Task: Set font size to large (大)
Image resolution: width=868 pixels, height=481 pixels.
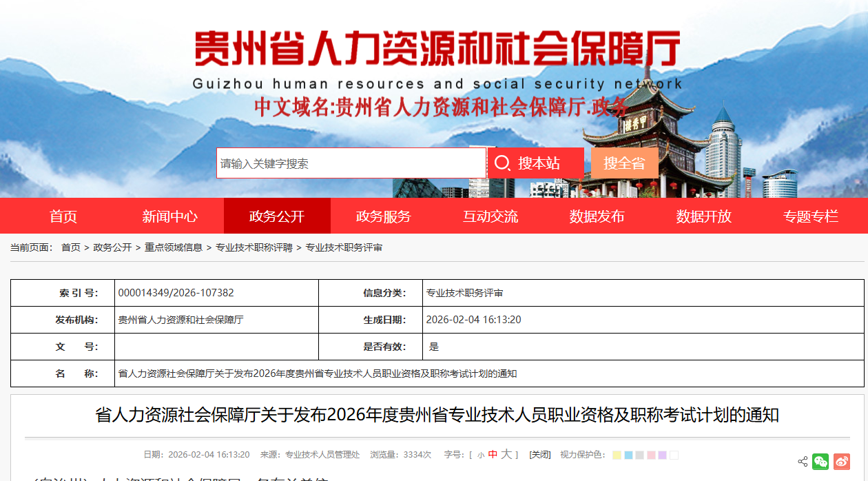Action: click(506, 454)
